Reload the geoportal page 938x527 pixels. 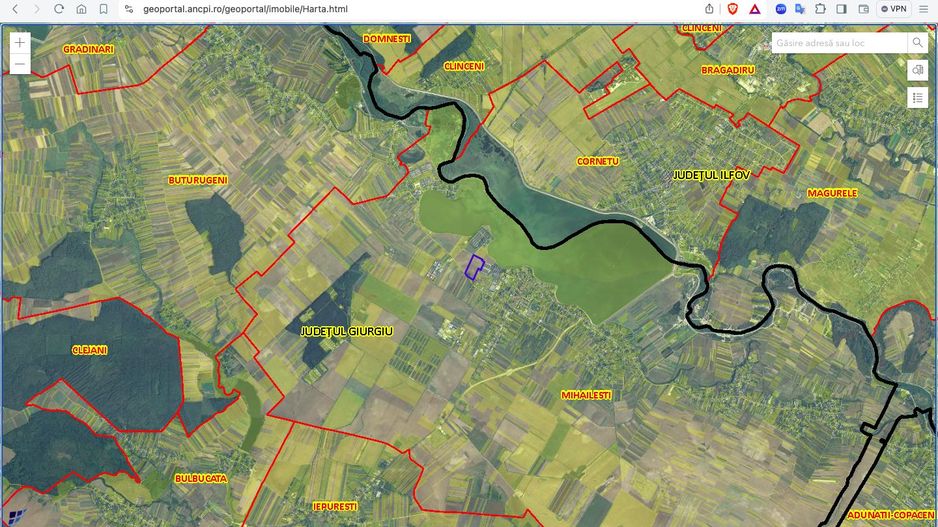click(x=59, y=9)
